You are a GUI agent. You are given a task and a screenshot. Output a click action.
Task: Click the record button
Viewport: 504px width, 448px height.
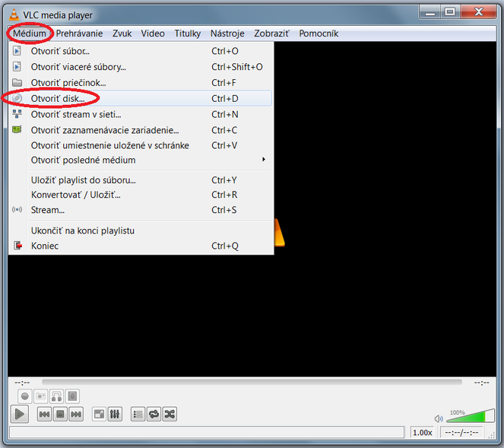[25, 396]
